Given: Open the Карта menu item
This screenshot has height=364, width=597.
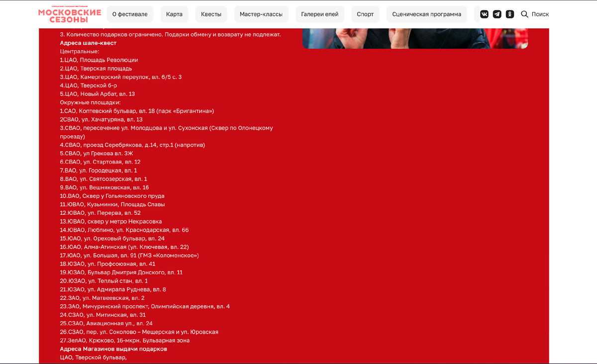Looking at the screenshot, I should 174,14.
